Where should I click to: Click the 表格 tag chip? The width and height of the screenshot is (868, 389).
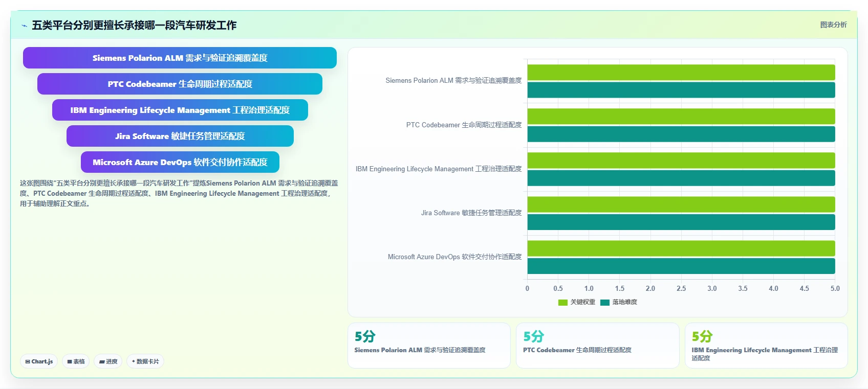point(76,361)
